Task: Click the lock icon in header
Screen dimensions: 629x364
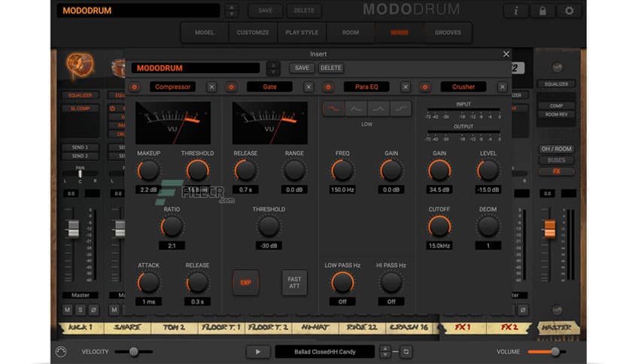Action: coord(542,11)
